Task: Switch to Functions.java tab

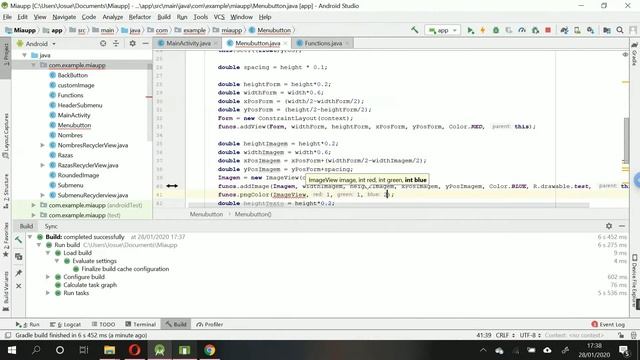Action: [x=323, y=43]
